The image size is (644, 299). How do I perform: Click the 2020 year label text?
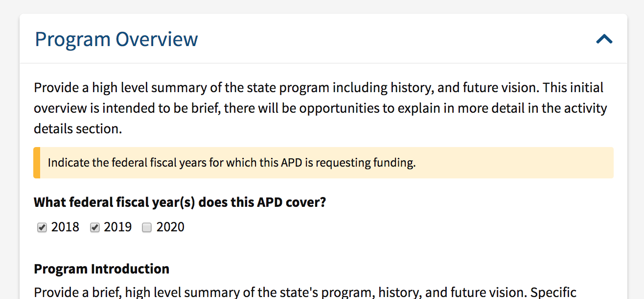(x=170, y=227)
